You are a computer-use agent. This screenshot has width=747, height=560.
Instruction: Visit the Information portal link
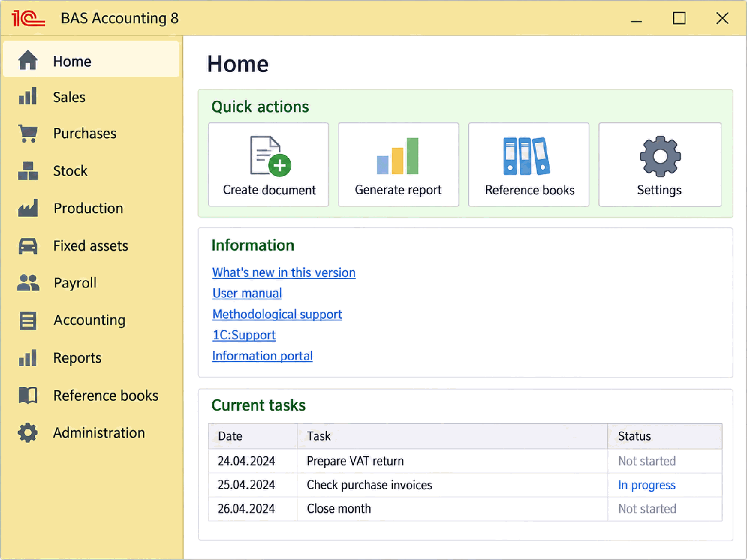pos(262,356)
